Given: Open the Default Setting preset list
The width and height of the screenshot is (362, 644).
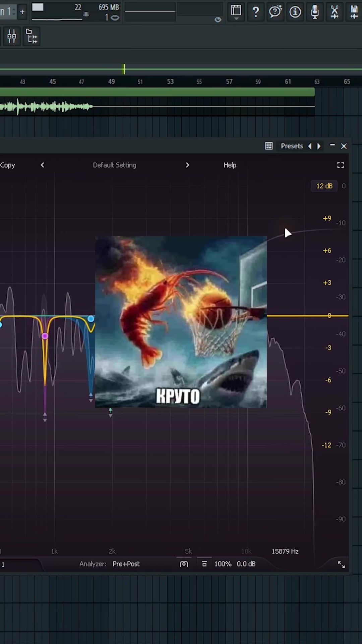Looking at the screenshot, I should point(115,165).
